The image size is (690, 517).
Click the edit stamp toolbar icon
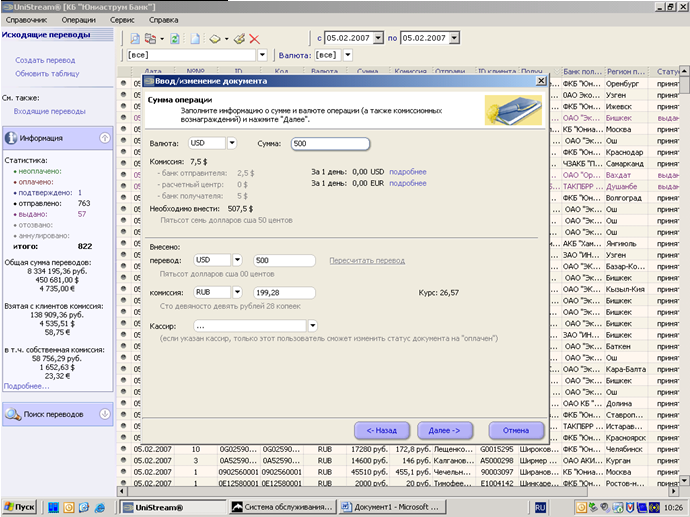tap(239, 39)
